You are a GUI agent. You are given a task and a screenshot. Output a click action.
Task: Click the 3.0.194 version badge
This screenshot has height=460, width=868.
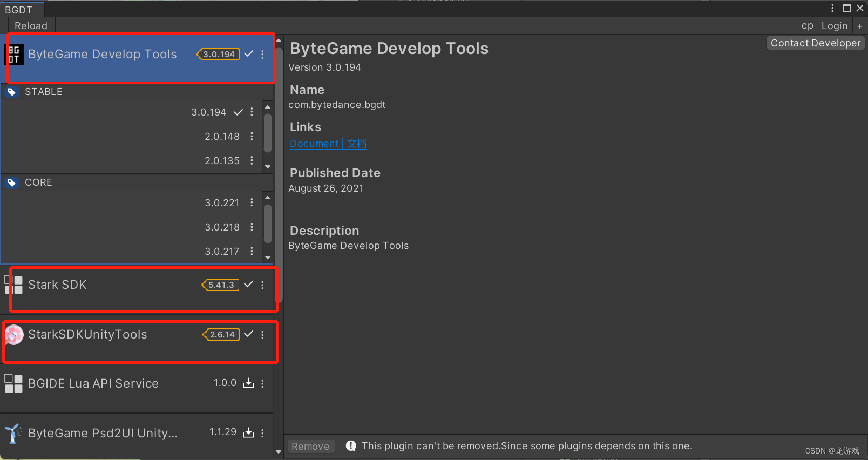[x=218, y=55]
